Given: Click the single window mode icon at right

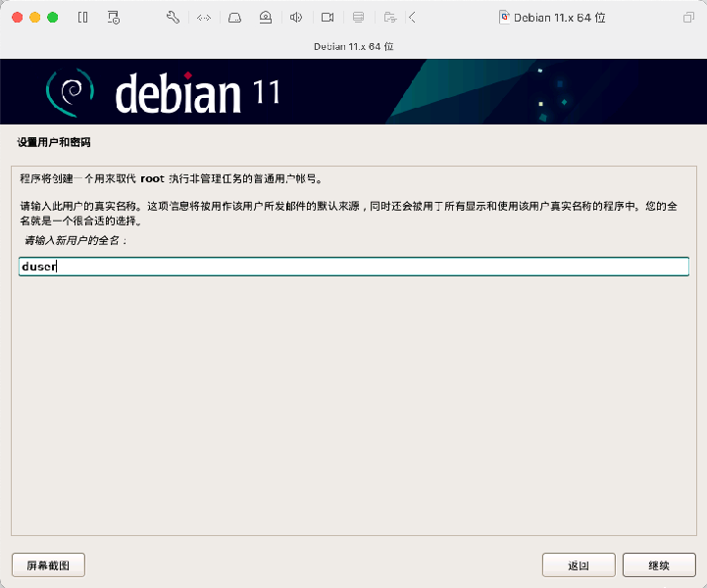Looking at the screenshot, I should (x=687, y=18).
